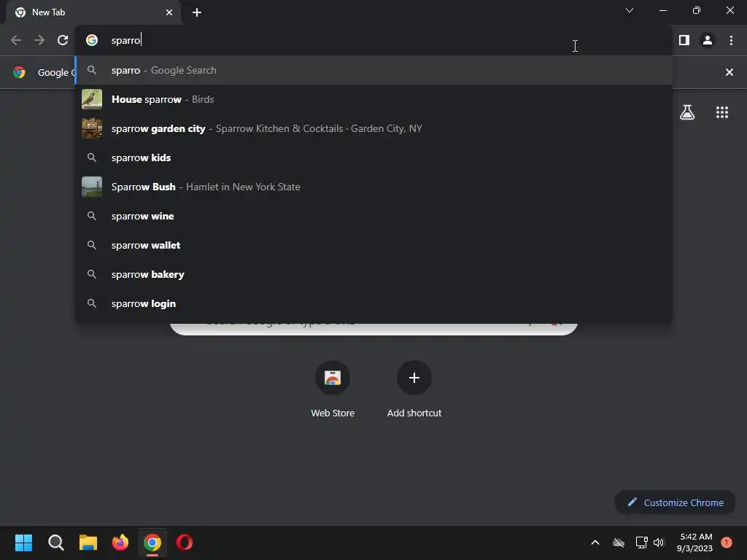Open Chrome's three-dot menu

(x=731, y=40)
